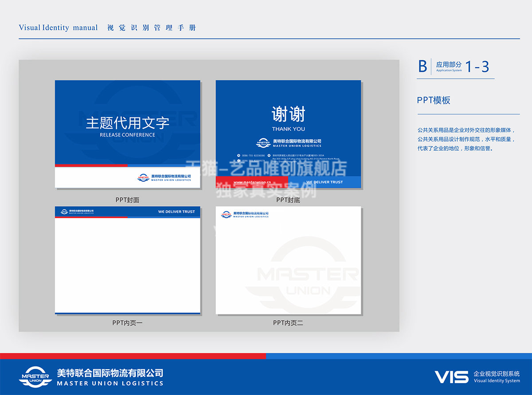Click the 'THANK YOU' text
Screen dimensions: 532x395
click(289, 129)
